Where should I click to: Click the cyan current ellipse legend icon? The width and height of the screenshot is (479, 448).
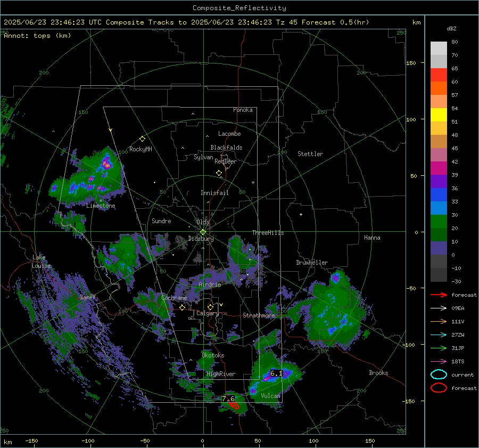click(x=439, y=374)
